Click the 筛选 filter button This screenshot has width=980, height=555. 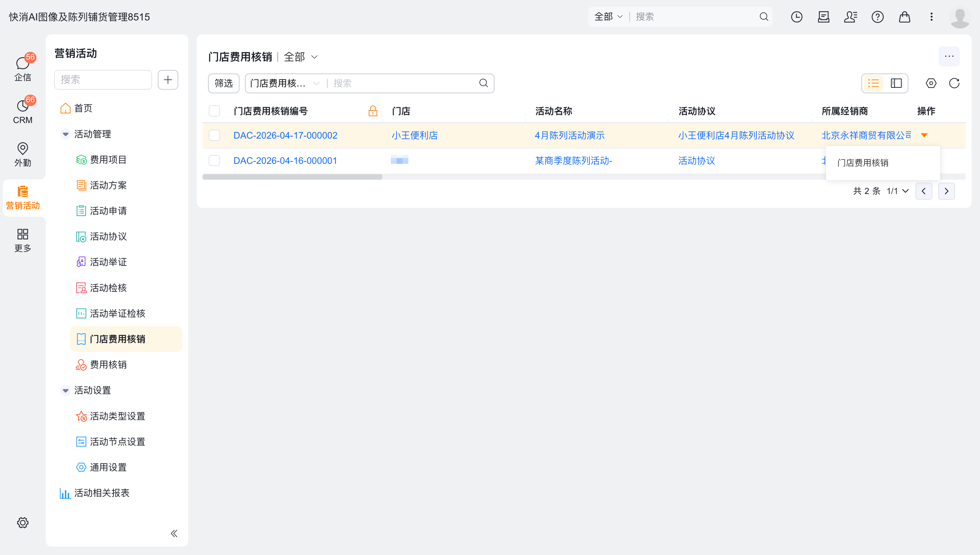224,83
